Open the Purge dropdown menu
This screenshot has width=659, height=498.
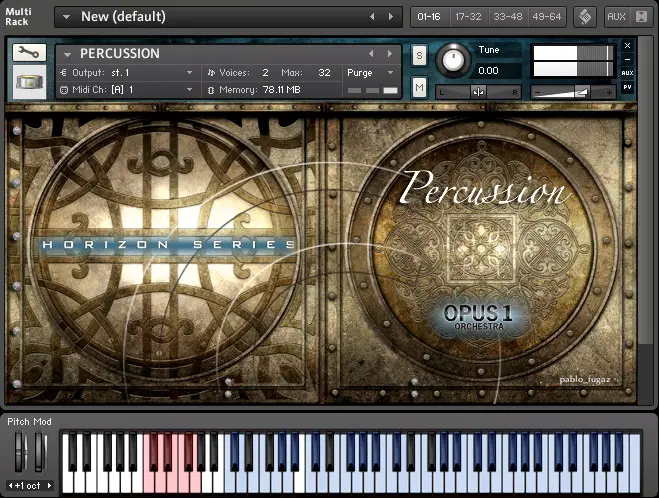coord(370,73)
